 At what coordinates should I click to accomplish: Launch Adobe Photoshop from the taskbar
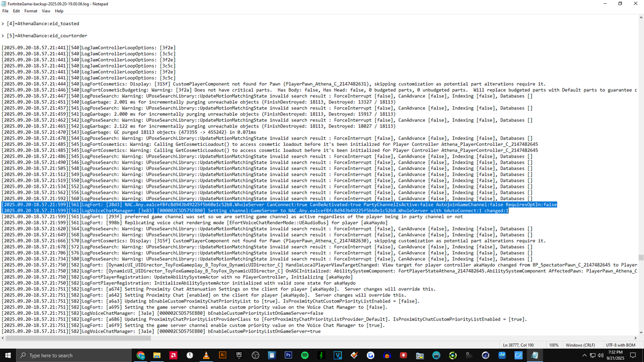(288, 355)
